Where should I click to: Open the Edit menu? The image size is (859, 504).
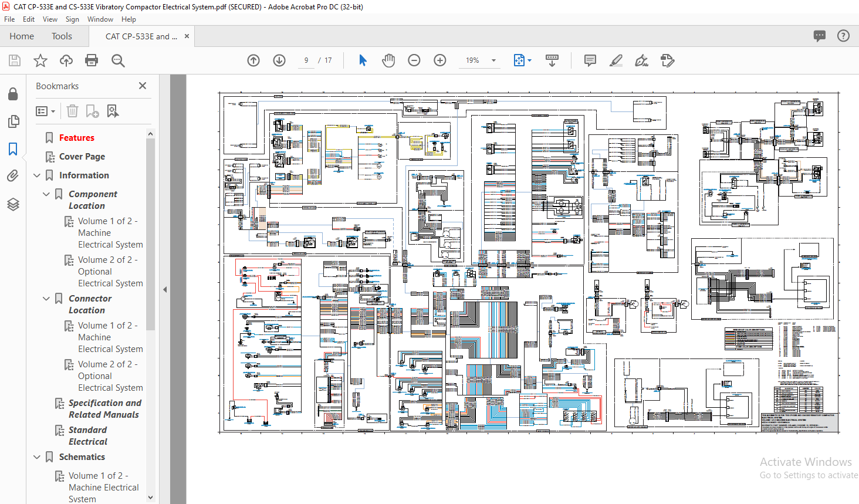click(29, 19)
